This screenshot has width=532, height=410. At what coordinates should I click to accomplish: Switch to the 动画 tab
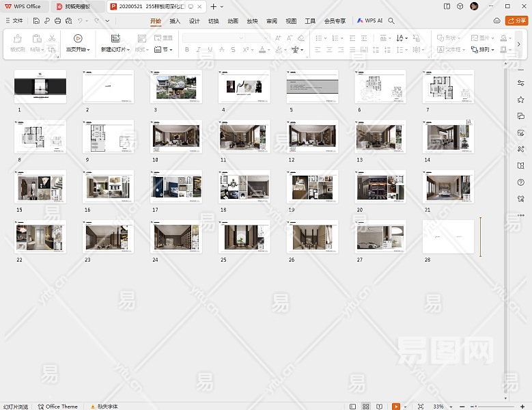click(233, 21)
